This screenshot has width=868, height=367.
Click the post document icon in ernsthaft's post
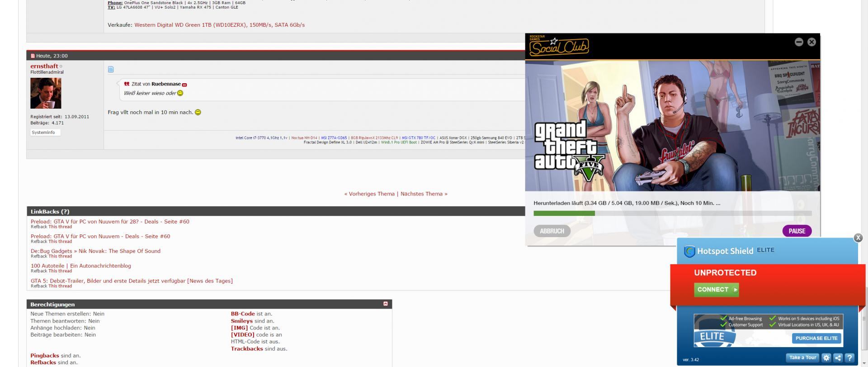(111, 69)
